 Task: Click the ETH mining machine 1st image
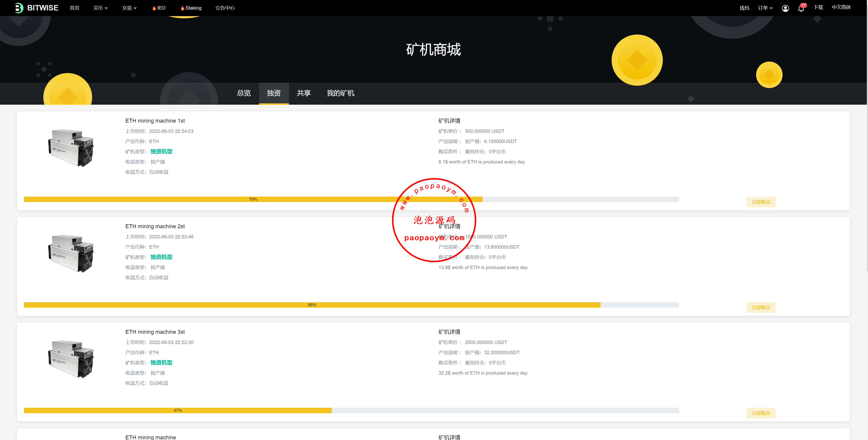point(71,148)
